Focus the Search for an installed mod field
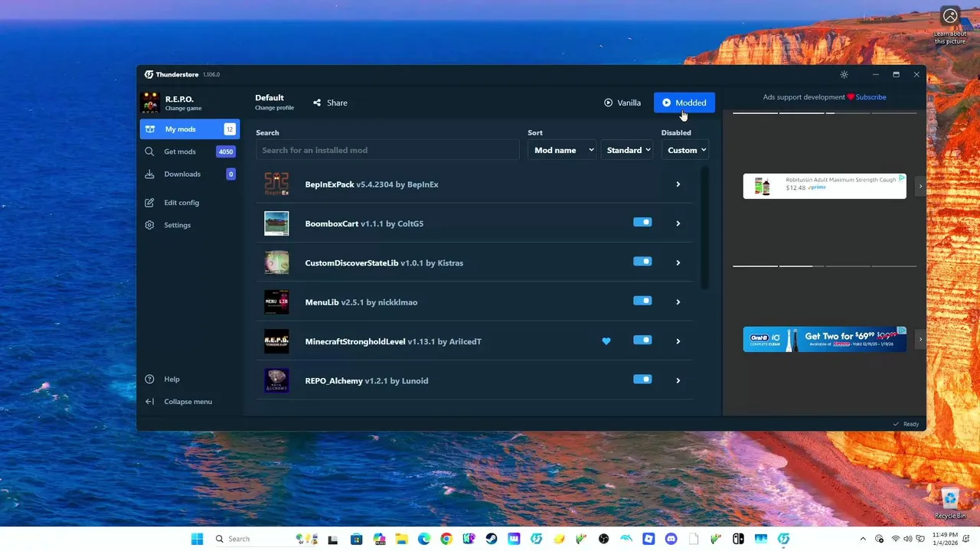 tap(387, 150)
